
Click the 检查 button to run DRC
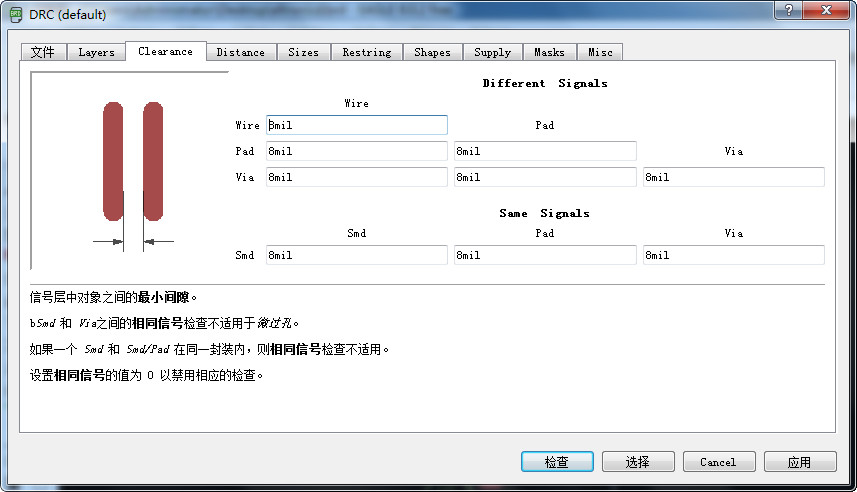(x=557, y=462)
